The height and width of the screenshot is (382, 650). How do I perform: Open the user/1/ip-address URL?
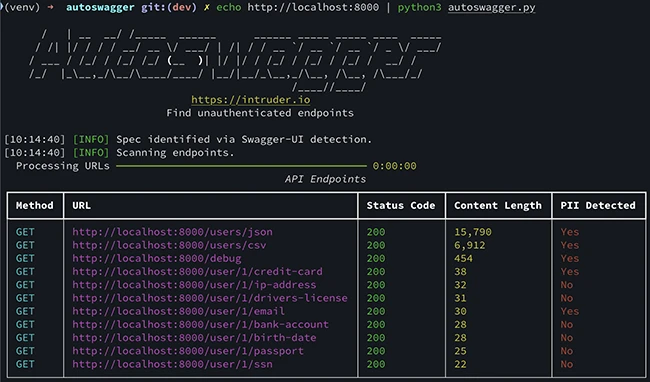(194, 285)
